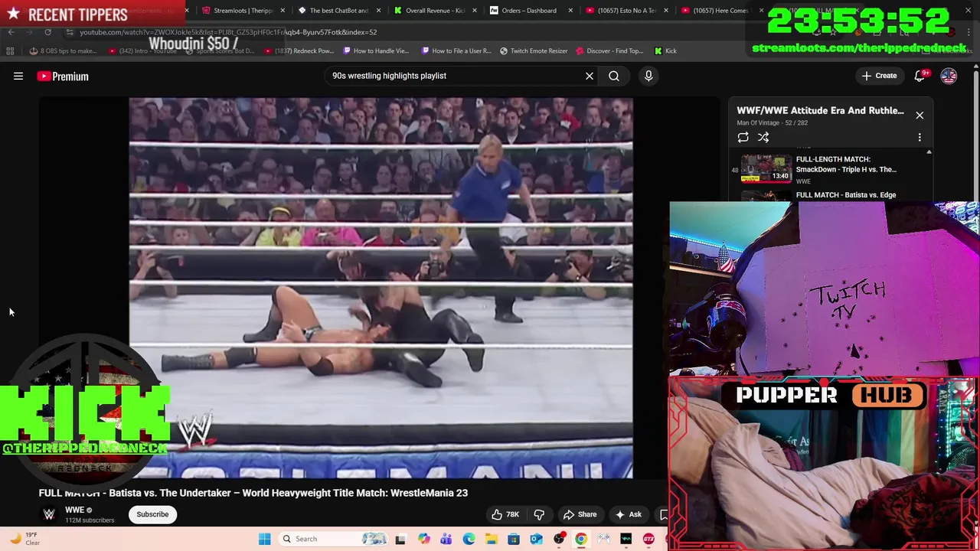Open Microsoft Teams taskbar icon
This screenshot has height=551, width=980.
pos(446,539)
